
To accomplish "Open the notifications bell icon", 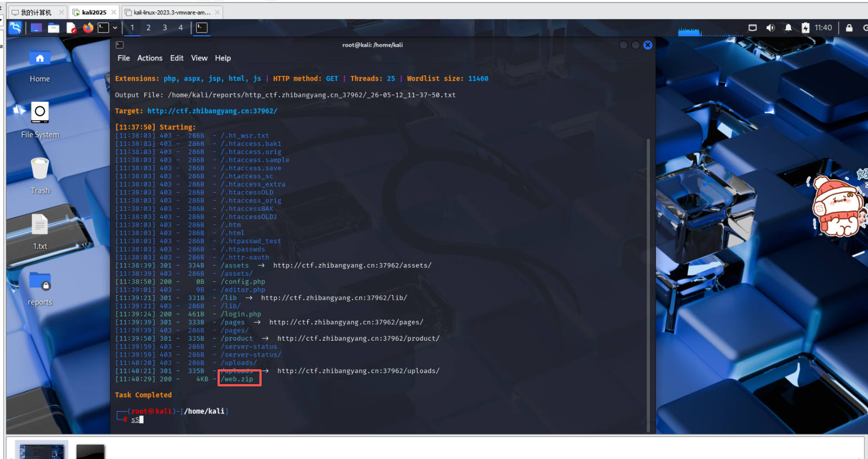I will (788, 28).
